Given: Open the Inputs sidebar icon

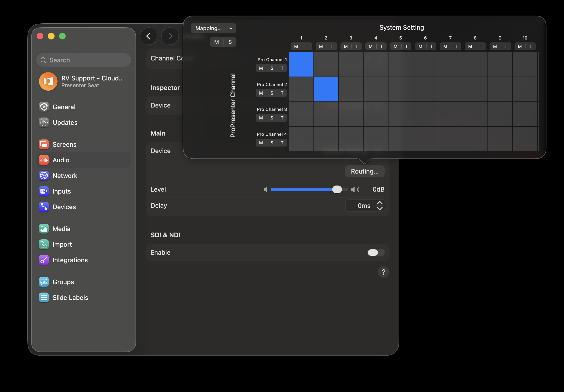Looking at the screenshot, I should (x=44, y=191).
